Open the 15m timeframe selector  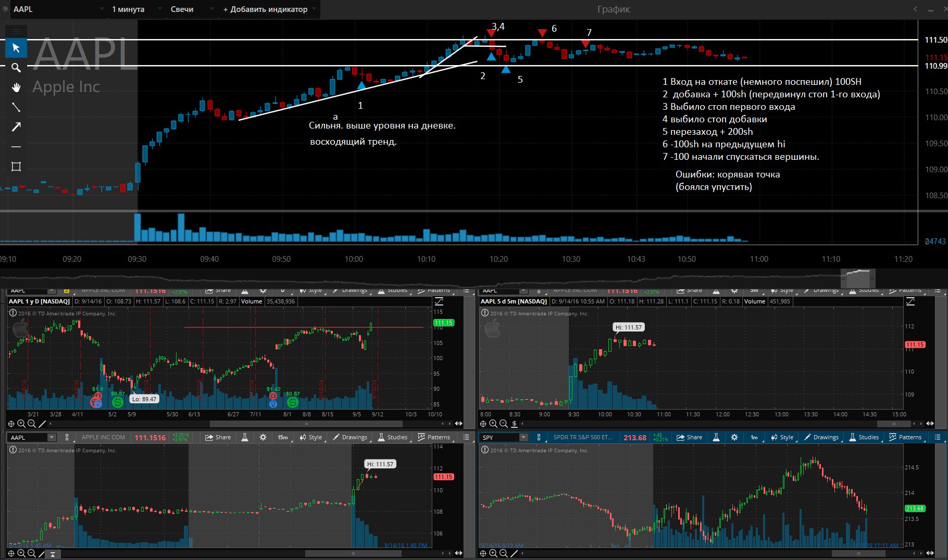[283, 437]
